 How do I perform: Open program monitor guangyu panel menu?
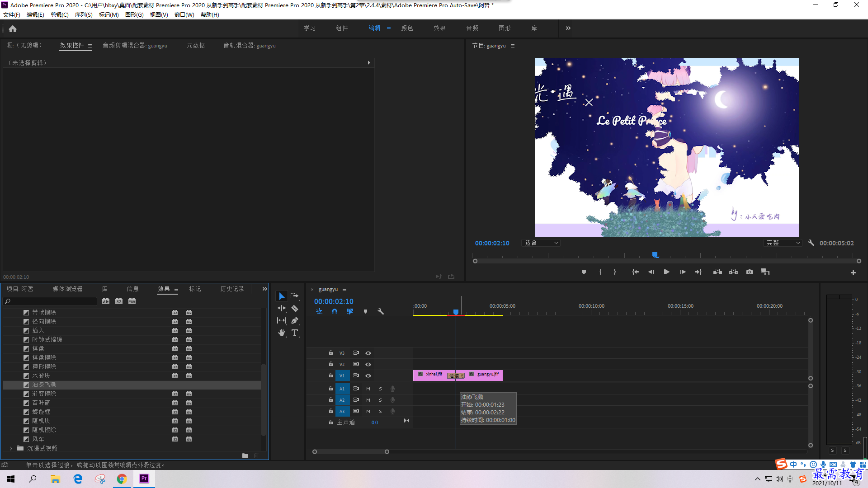coord(513,46)
